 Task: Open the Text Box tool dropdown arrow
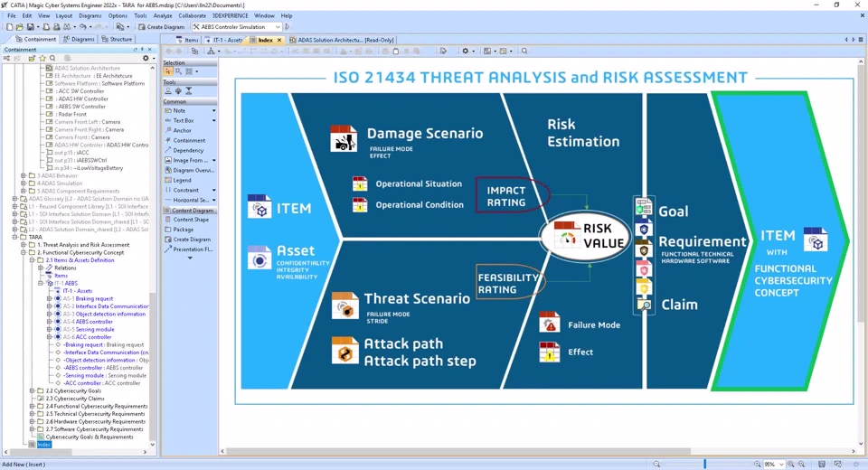pyautogui.click(x=213, y=121)
